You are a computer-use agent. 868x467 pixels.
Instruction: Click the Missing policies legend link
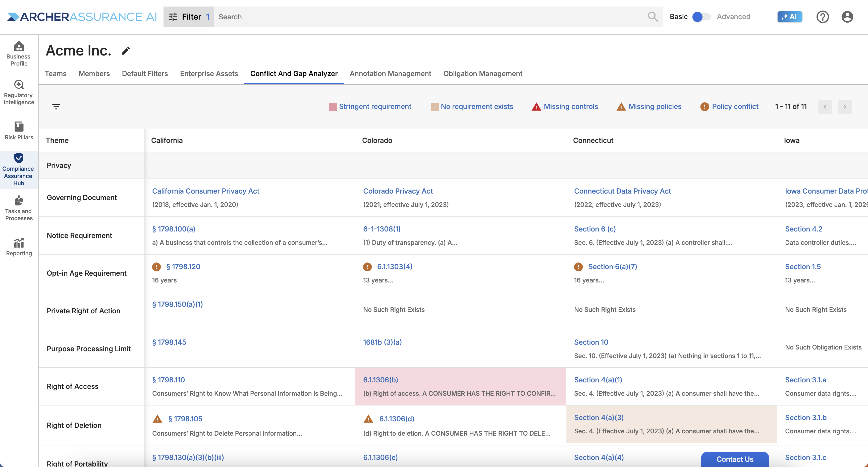click(655, 106)
